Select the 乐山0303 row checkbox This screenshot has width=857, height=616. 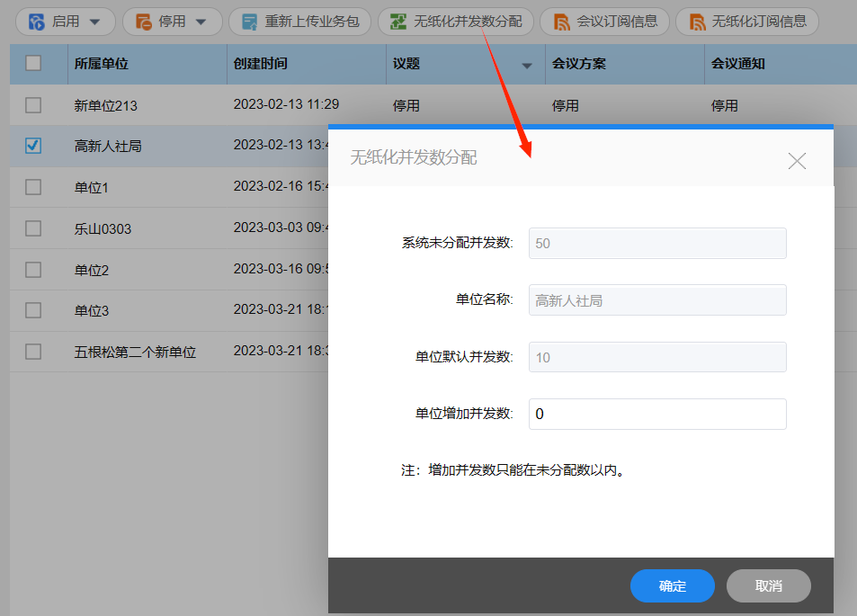(x=33, y=228)
